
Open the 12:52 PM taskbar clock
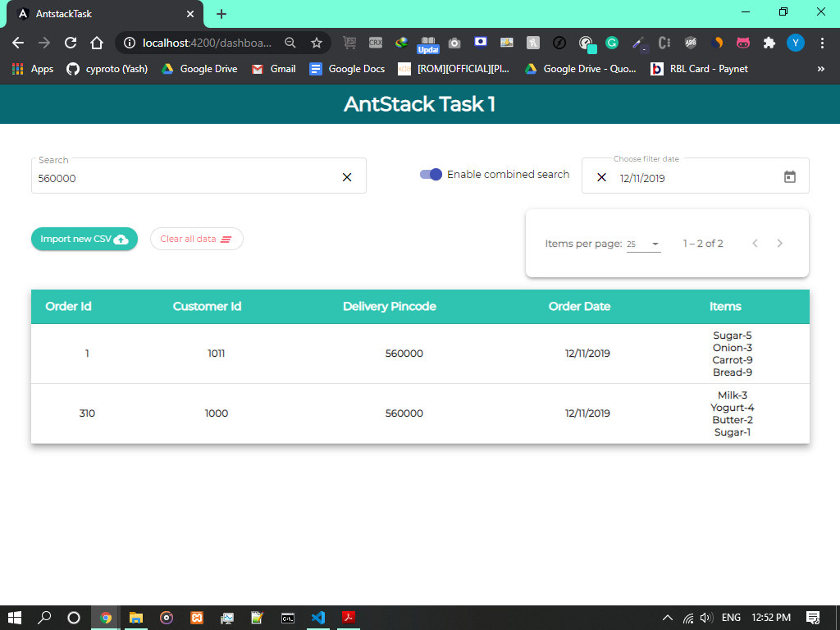pos(771,618)
